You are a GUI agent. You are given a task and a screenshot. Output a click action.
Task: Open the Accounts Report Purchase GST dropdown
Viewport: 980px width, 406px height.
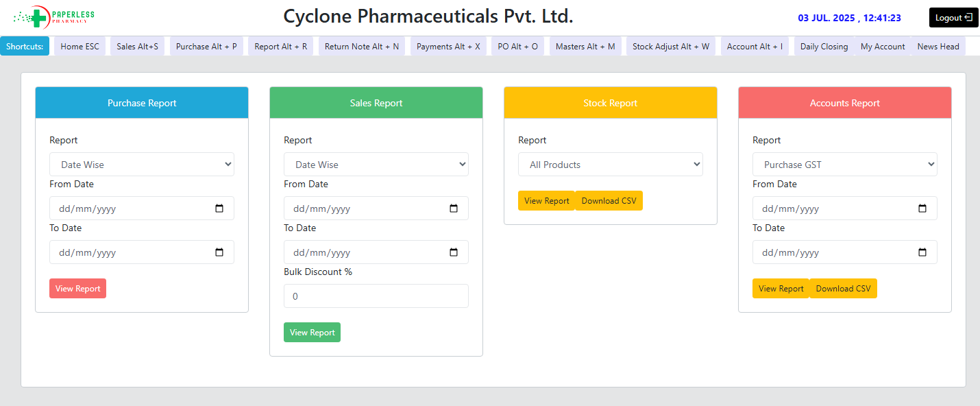pos(845,165)
